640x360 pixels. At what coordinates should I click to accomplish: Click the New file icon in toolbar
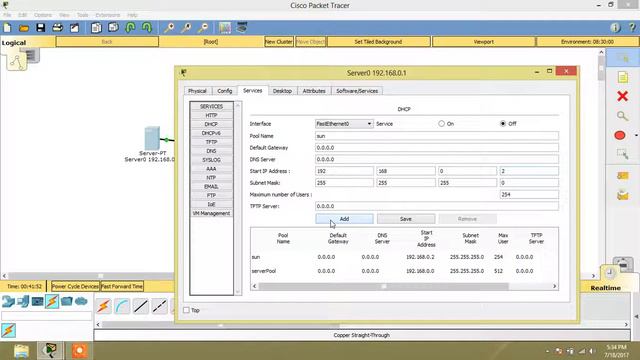[7, 28]
